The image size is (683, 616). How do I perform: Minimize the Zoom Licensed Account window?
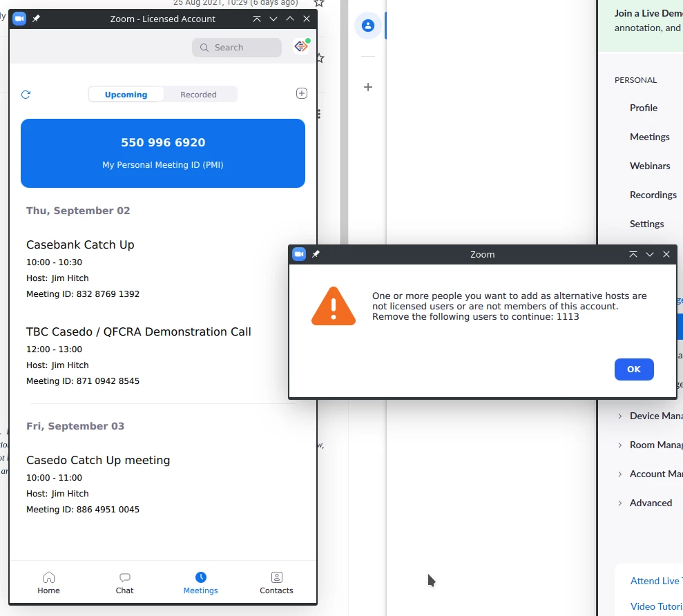pos(273,19)
